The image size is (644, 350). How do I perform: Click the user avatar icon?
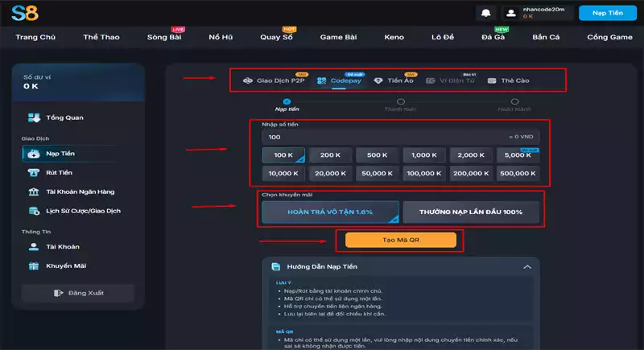[511, 13]
